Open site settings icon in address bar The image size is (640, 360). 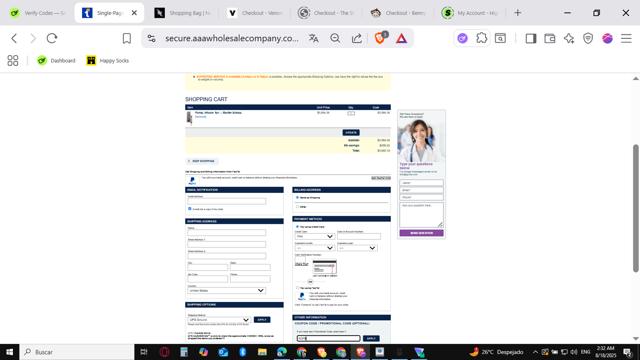coord(151,38)
